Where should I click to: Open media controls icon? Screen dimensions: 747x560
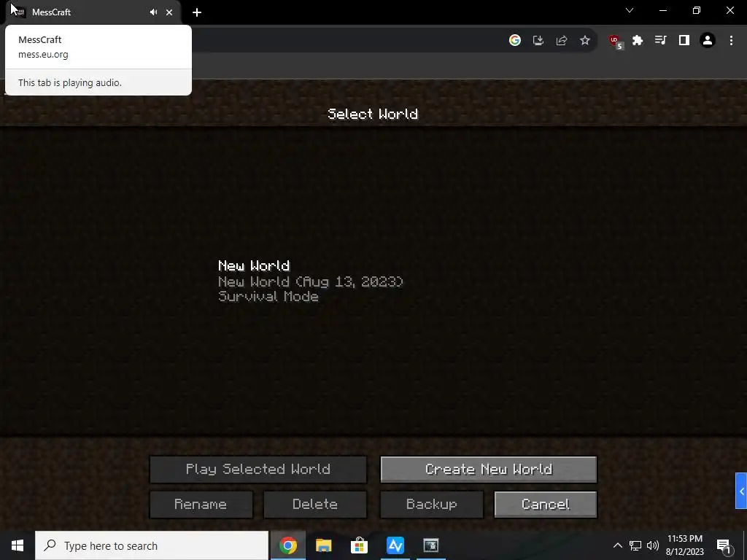coord(661,41)
